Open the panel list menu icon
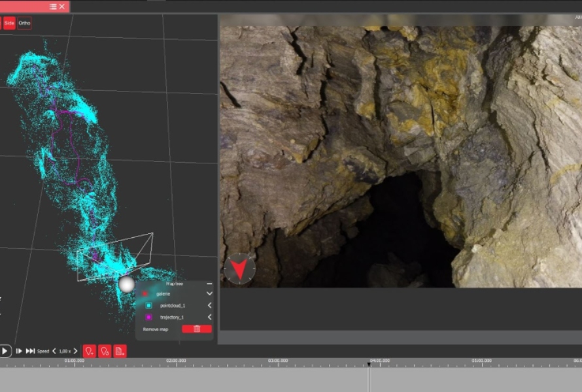The image size is (582, 392). (x=53, y=7)
